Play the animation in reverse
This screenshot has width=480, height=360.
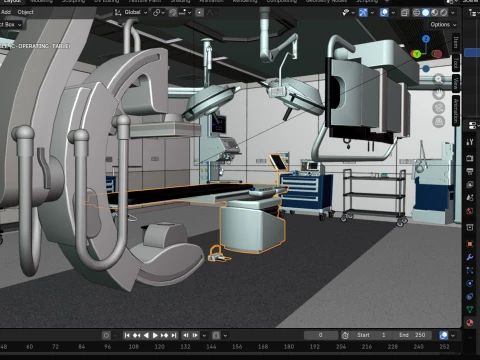click(x=146, y=335)
